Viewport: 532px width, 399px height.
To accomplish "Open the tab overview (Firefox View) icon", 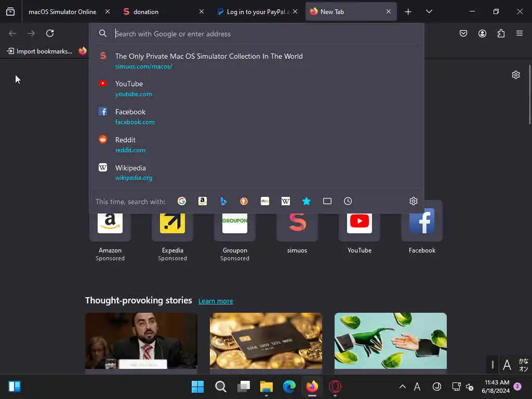I will tap(10, 11).
